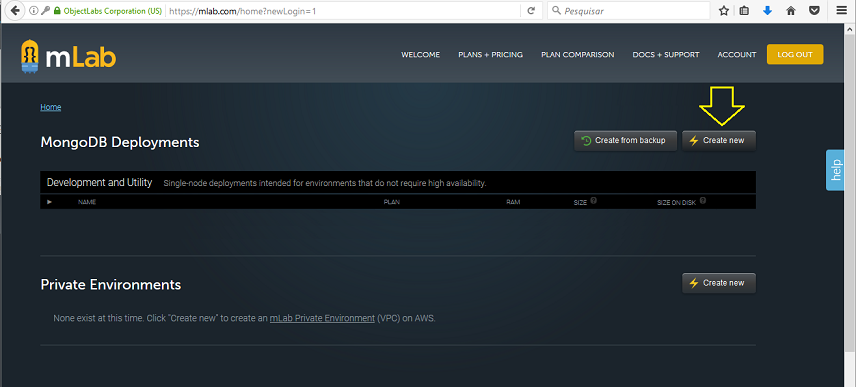Sort by the PLAN column header
This screenshot has height=387, width=856.
click(392, 202)
